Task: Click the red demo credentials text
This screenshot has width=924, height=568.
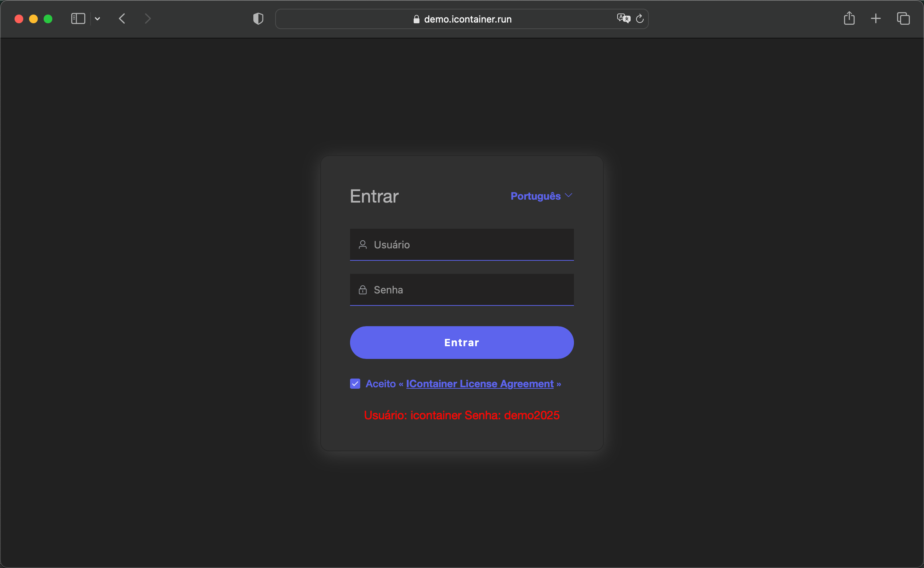Action: pyautogui.click(x=462, y=415)
